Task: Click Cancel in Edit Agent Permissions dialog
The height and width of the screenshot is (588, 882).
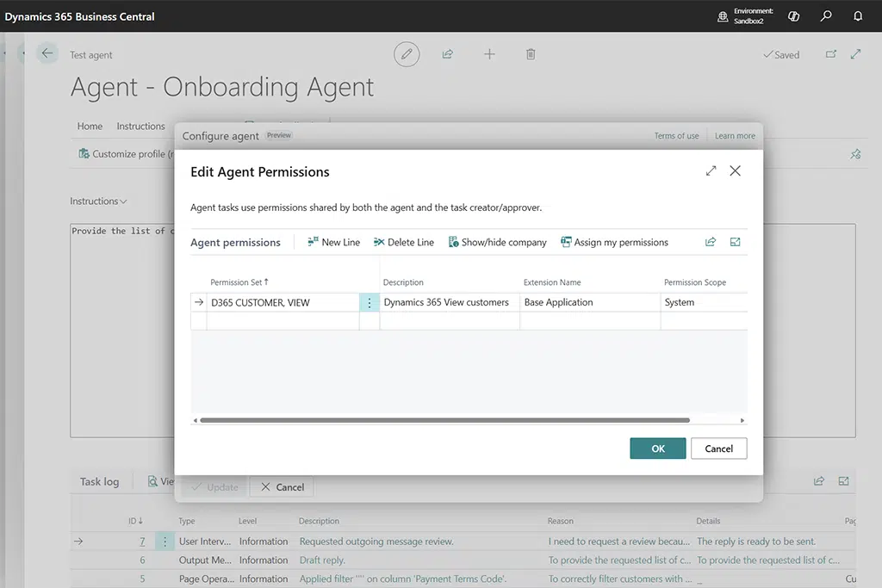Action: coord(719,449)
